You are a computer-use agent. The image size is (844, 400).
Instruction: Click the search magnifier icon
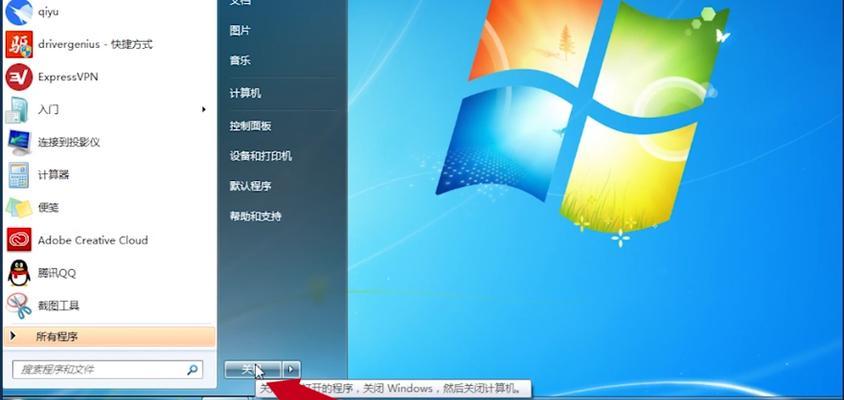coord(192,370)
